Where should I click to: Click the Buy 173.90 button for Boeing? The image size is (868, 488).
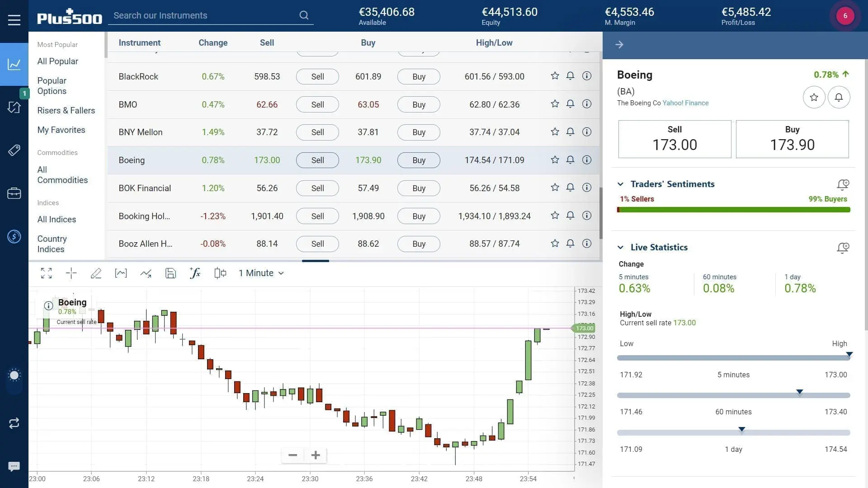point(418,160)
